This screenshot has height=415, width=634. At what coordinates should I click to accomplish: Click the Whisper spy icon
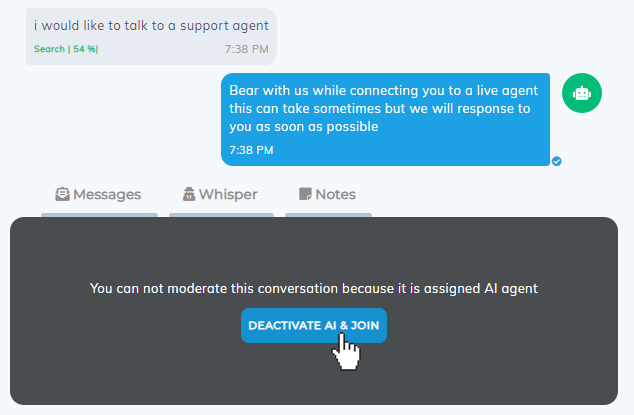pyautogui.click(x=189, y=194)
